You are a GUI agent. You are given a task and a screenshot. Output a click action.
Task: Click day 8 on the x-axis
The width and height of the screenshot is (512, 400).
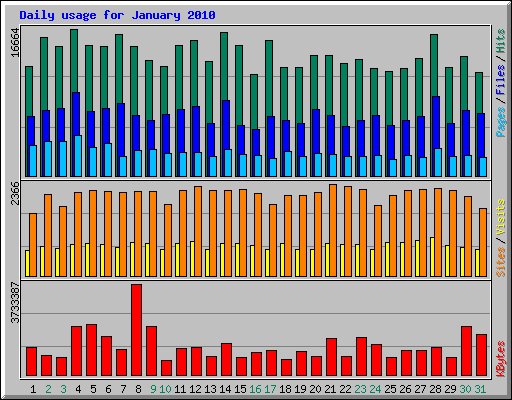coord(138,389)
